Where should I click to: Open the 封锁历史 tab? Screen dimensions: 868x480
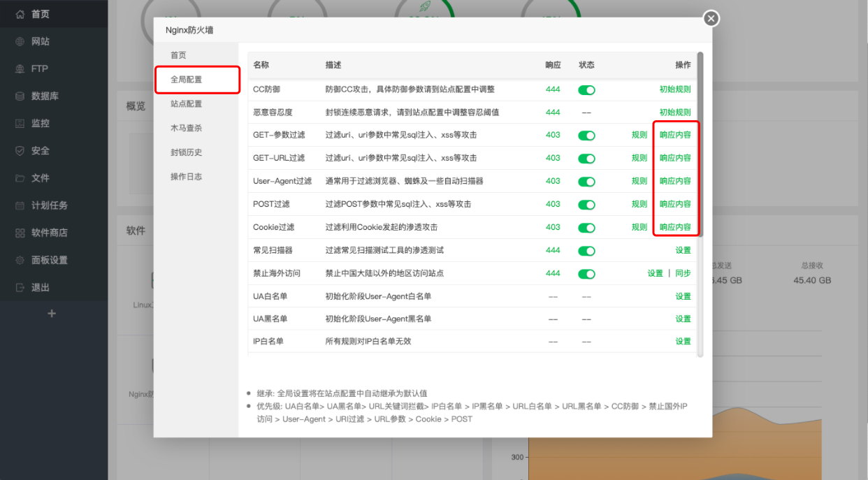[x=186, y=152]
